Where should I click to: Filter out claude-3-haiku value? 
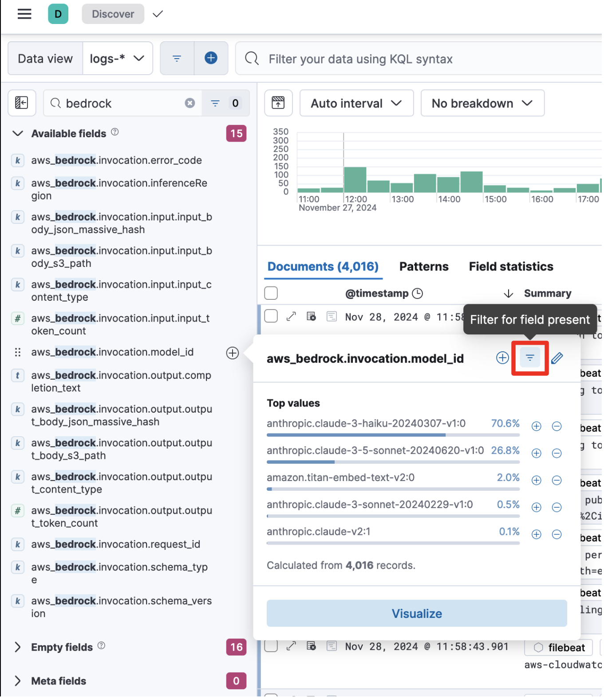coord(557,426)
